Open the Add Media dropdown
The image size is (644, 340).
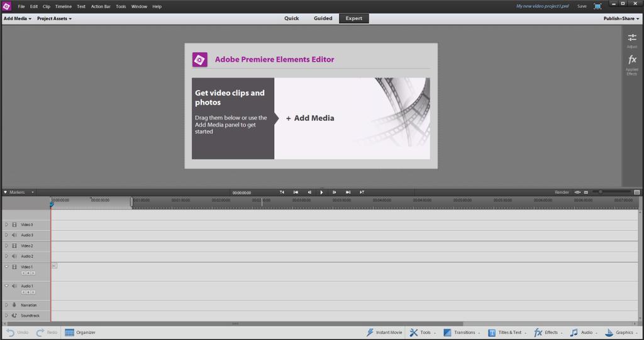(17, 18)
